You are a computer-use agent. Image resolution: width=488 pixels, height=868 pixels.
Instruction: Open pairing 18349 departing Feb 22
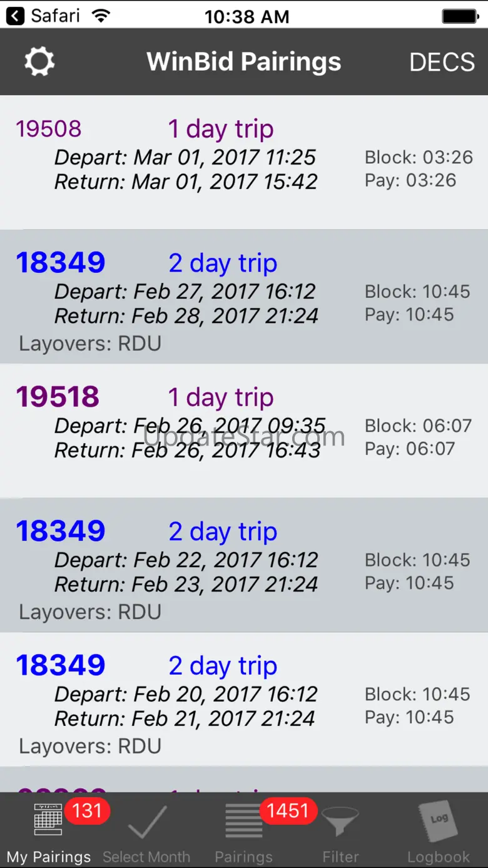coord(244,565)
